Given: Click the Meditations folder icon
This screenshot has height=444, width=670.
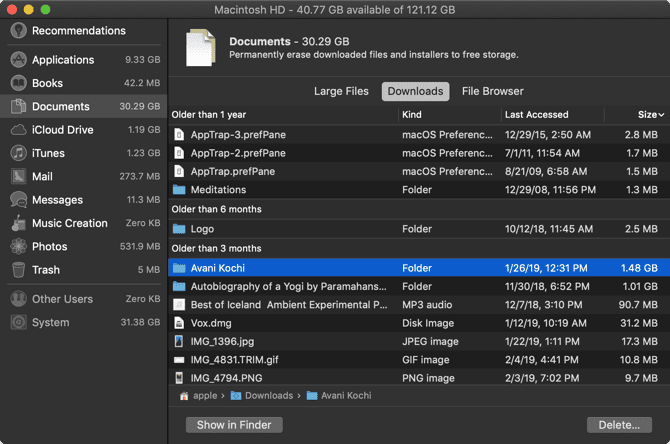Looking at the screenshot, I should coord(179,190).
